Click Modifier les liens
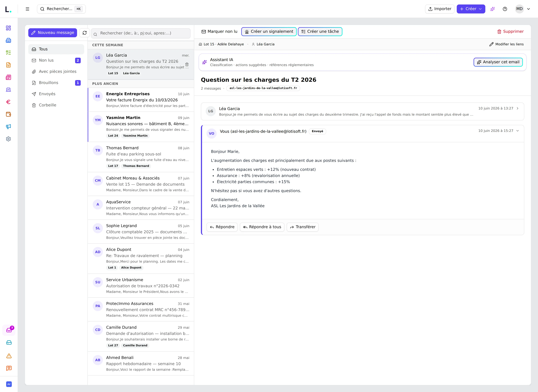Screen dimensions: 538x392 click(x=506, y=44)
